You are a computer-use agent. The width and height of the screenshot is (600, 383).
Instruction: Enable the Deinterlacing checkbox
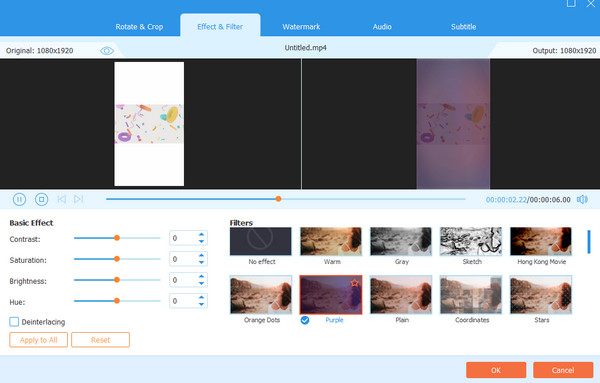coord(14,322)
